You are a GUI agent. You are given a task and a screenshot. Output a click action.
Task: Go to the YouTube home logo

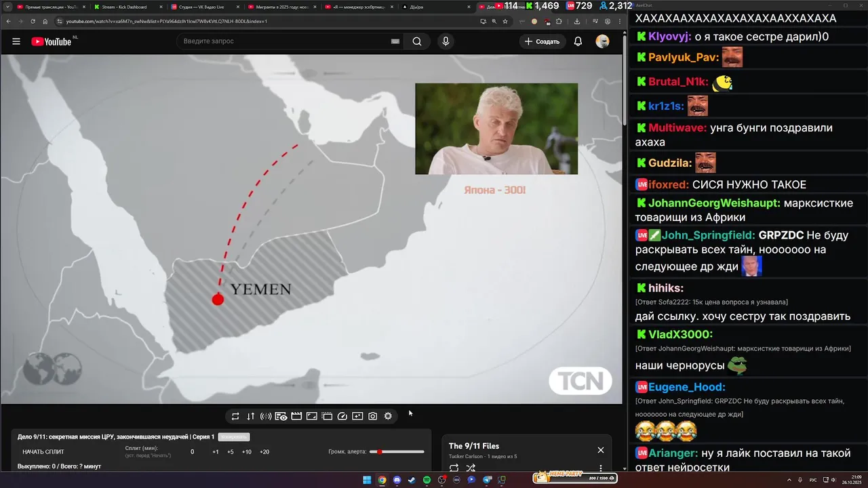(52, 41)
